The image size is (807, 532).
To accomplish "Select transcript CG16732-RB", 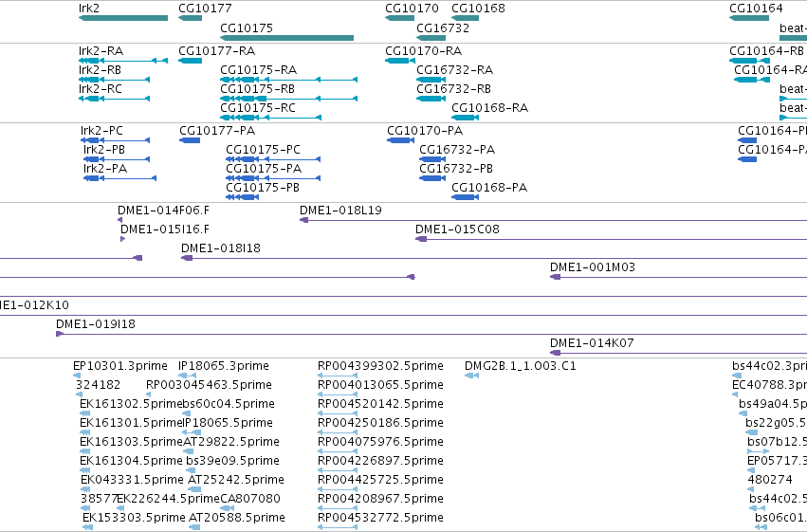I will (431, 99).
